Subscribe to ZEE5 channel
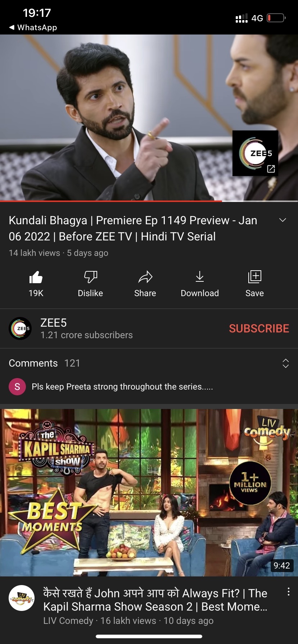 tap(259, 328)
